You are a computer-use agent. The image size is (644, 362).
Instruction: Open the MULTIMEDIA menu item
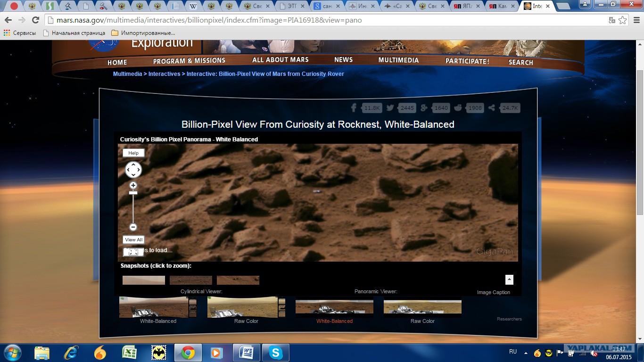point(398,60)
